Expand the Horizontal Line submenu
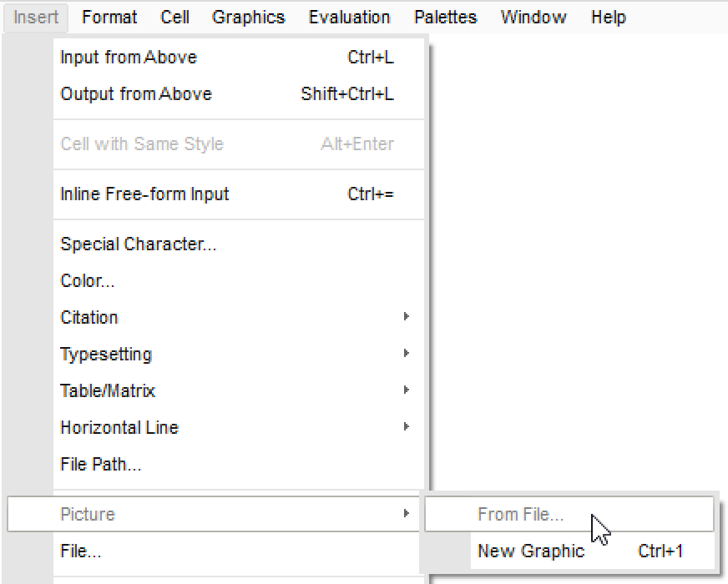 119,428
